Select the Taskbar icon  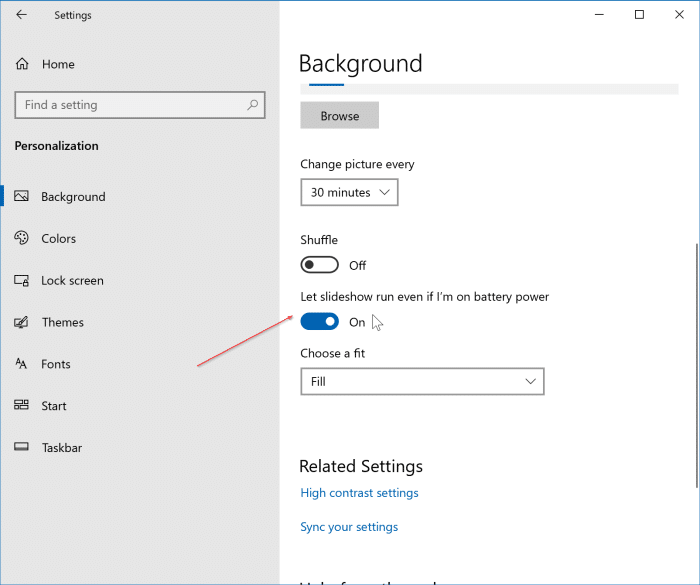pos(21,447)
